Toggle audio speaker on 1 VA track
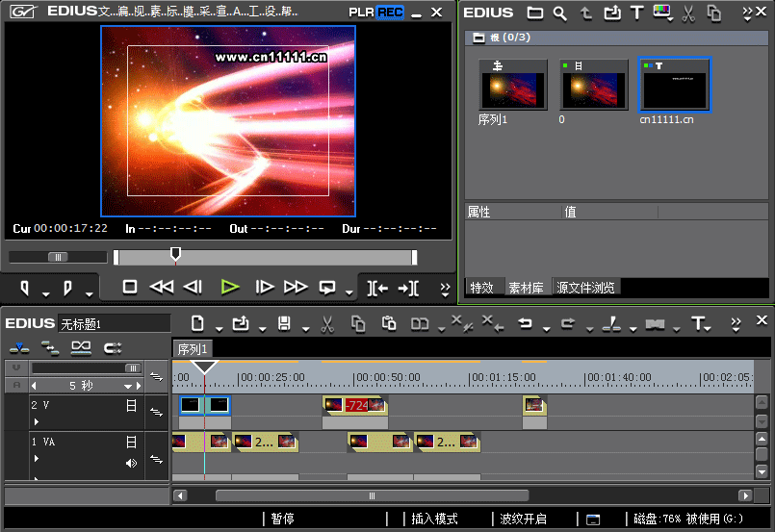The image size is (775, 532). click(131, 463)
